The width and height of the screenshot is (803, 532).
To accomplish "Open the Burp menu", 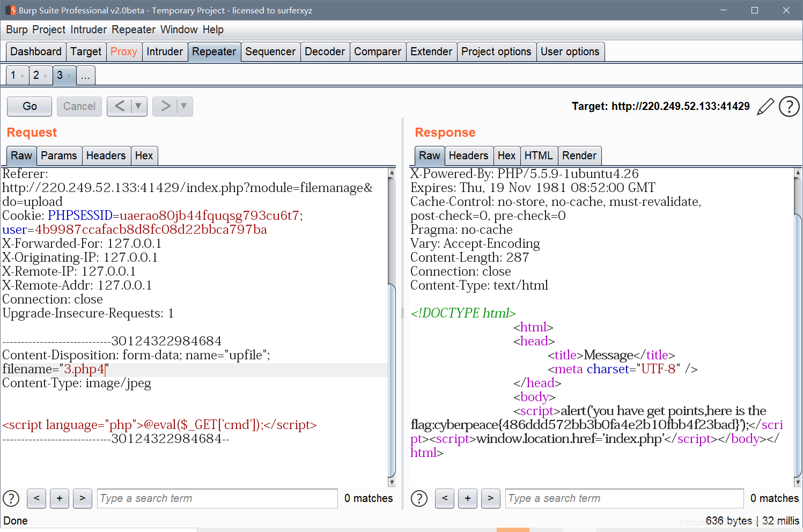I will point(17,29).
